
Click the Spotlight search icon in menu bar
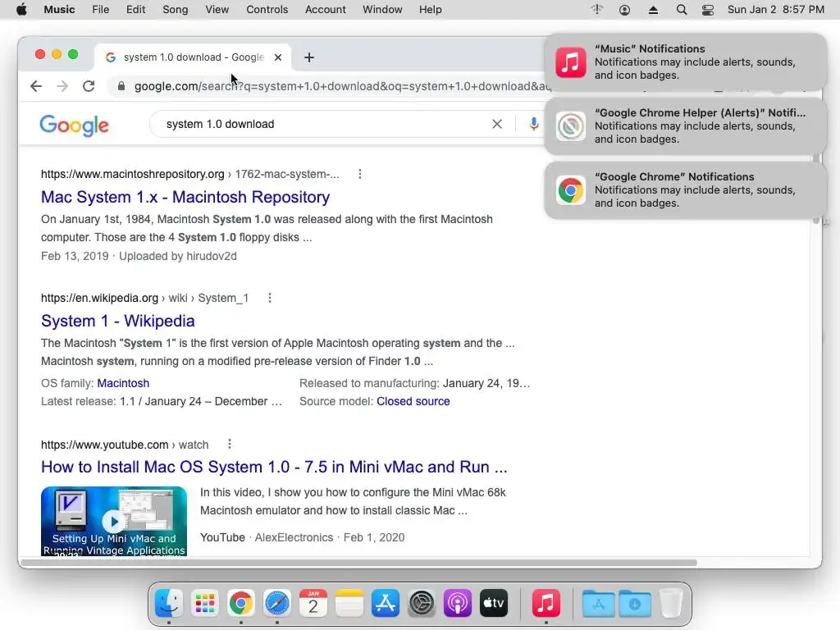(x=682, y=10)
